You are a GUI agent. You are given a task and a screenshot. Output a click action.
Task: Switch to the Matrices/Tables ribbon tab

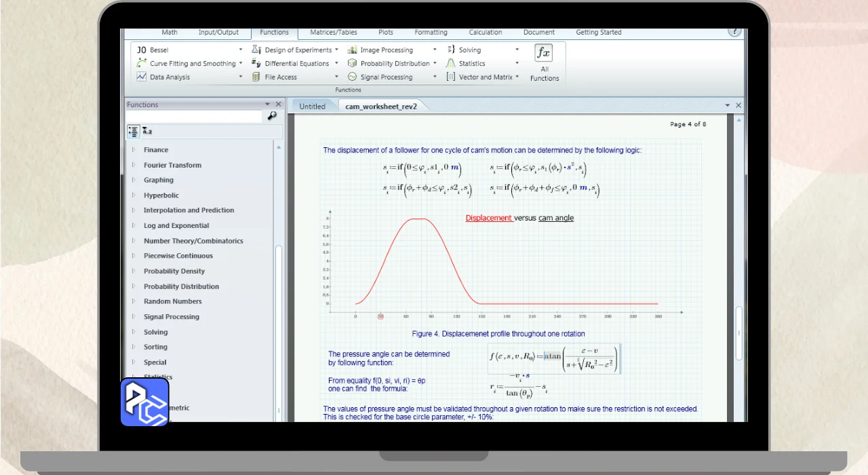333,33
